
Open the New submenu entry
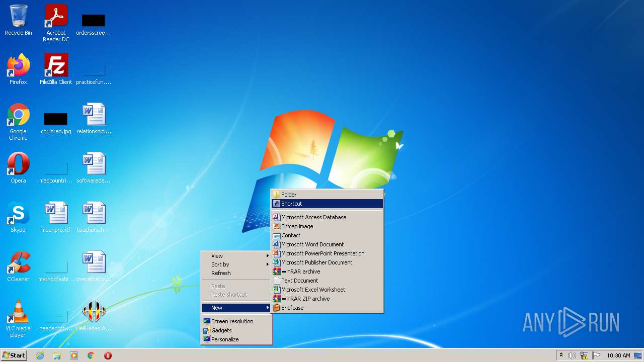pos(236,308)
